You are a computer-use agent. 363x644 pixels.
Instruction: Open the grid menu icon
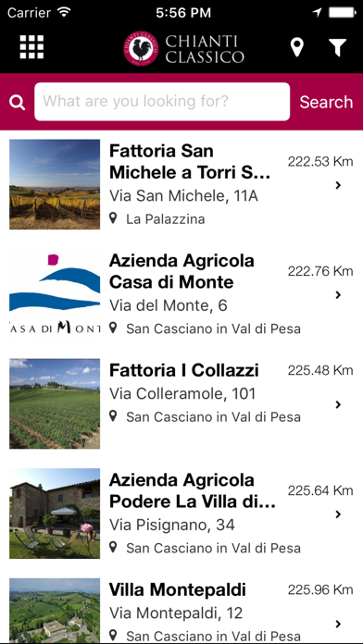[31, 47]
